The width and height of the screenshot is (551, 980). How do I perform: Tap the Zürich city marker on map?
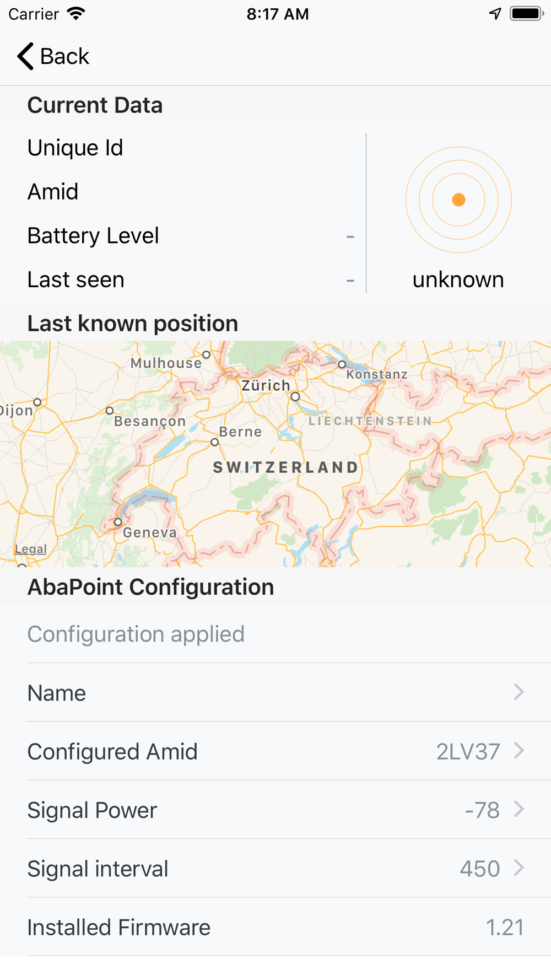pyautogui.click(x=295, y=397)
